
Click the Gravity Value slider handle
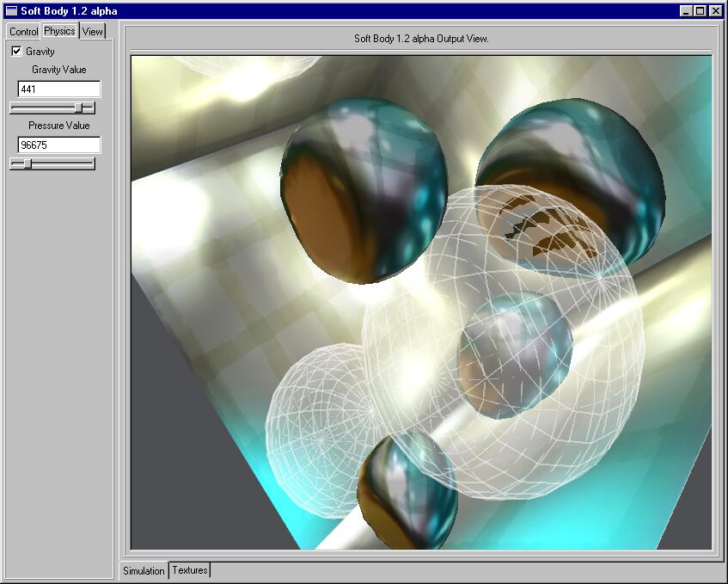(79, 108)
